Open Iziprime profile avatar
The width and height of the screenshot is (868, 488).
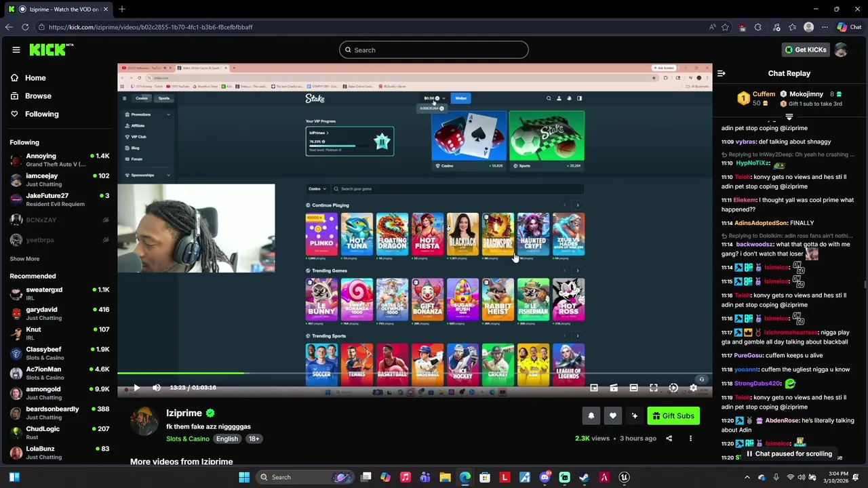[144, 422]
